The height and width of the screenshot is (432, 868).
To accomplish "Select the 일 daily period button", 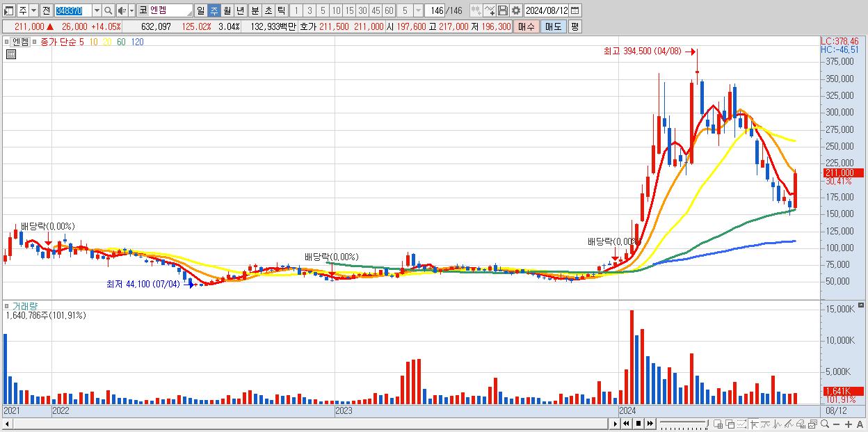I will tap(200, 10).
